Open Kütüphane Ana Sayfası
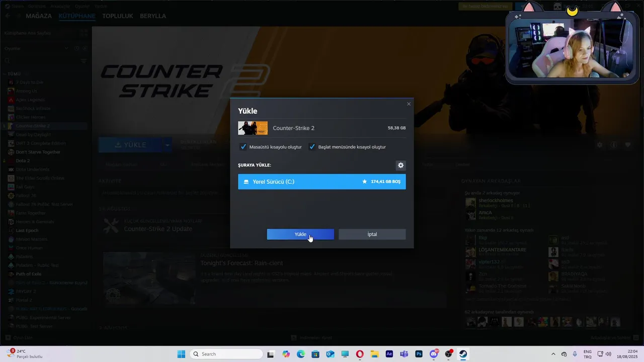Screen dimensions: 644x362 point(28,33)
